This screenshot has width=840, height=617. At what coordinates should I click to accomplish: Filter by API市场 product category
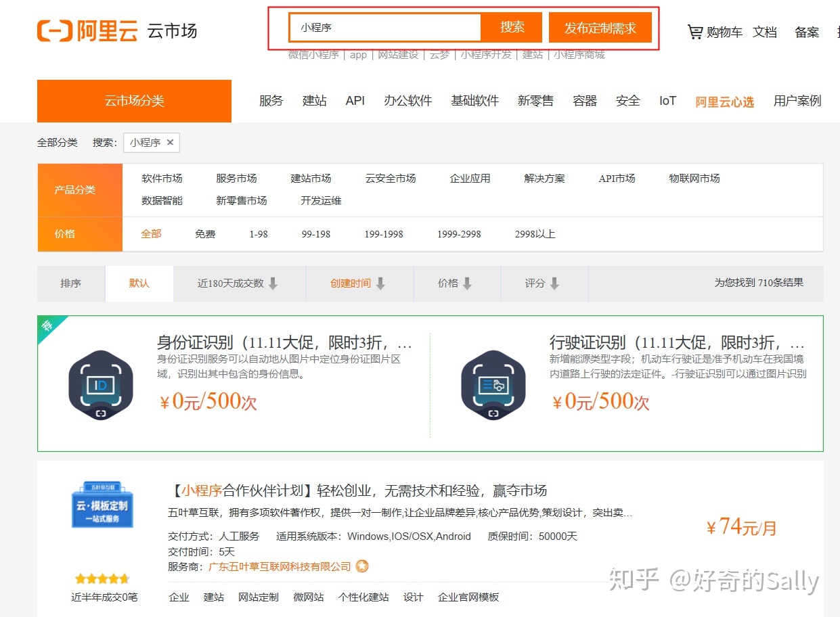[617, 179]
